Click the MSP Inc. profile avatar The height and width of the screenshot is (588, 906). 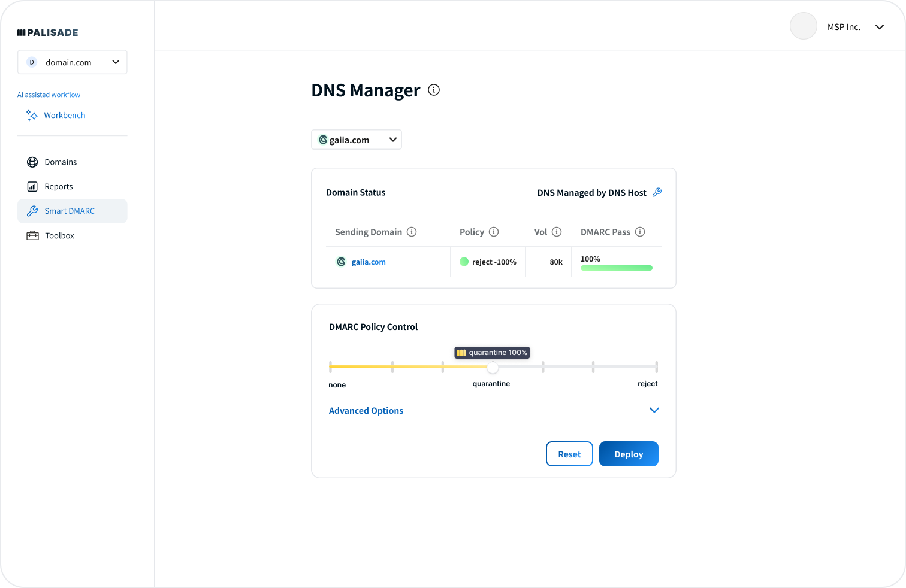(x=803, y=26)
